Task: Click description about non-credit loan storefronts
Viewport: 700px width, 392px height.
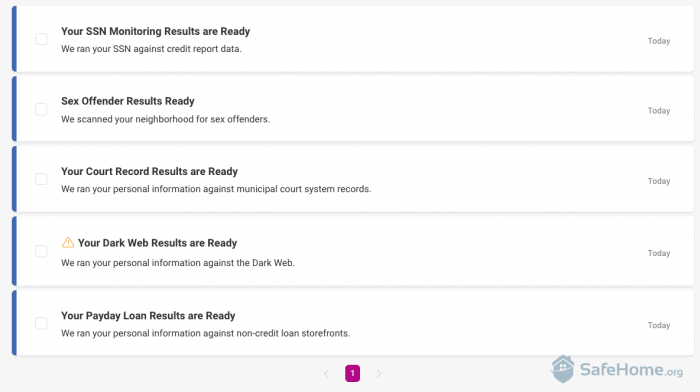Action: [x=205, y=333]
